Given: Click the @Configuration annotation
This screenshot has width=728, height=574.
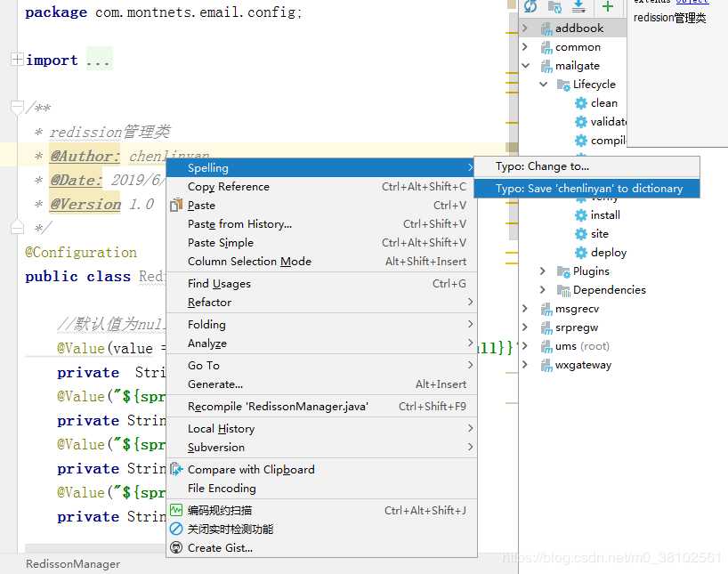Looking at the screenshot, I should point(81,252).
